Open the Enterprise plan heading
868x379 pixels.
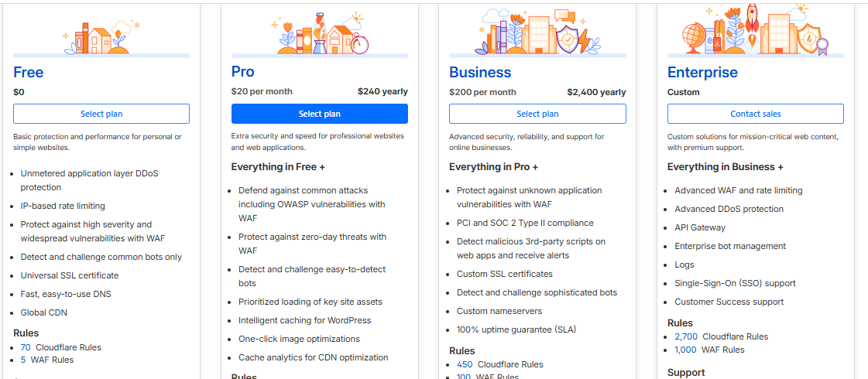[x=702, y=73]
